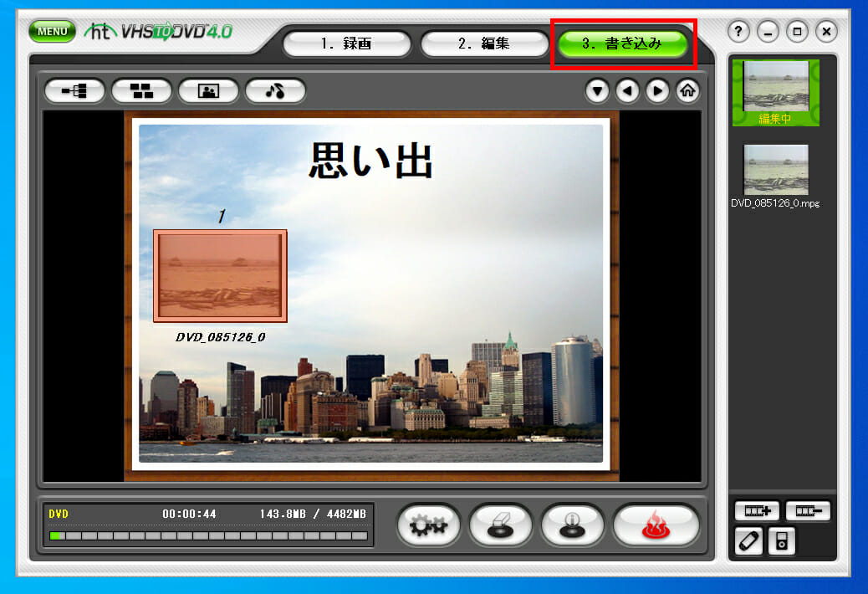This screenshot has width=868, height=594.
Task: Go to the next menu page arrow
Action: 657,91
